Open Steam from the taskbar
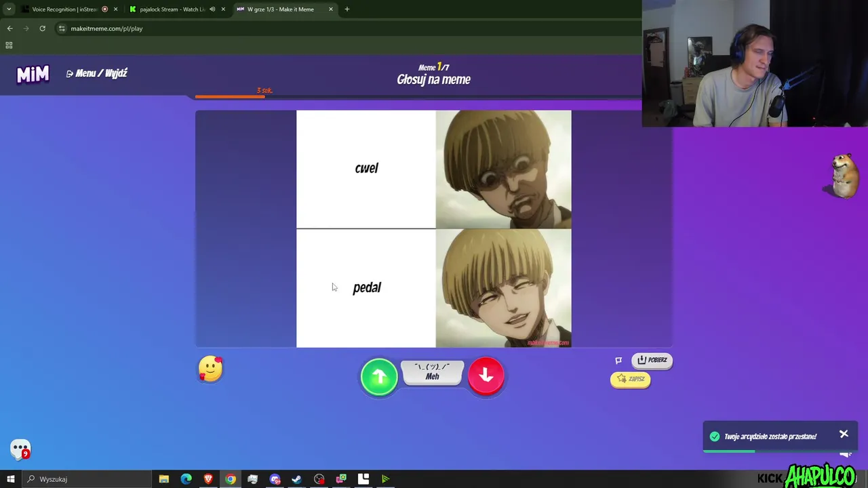868x488 pixels. coord(296,479)
